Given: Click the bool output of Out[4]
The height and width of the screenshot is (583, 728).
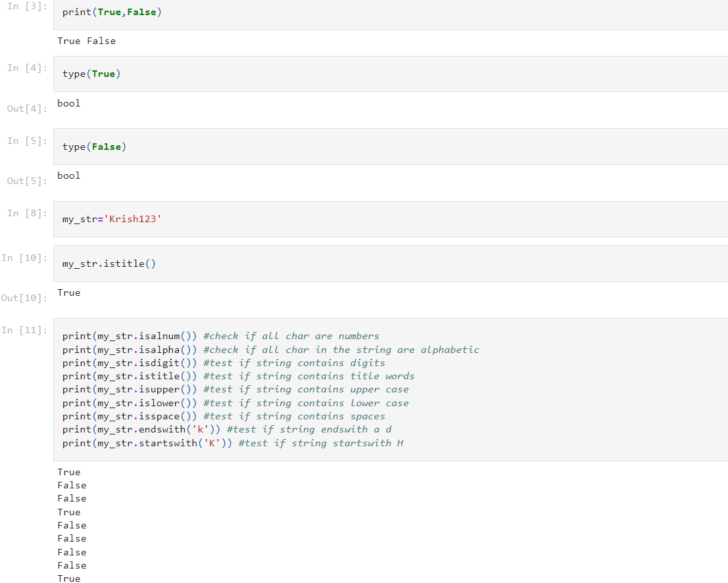Looking at the screenshot, I should click(68, 103).
